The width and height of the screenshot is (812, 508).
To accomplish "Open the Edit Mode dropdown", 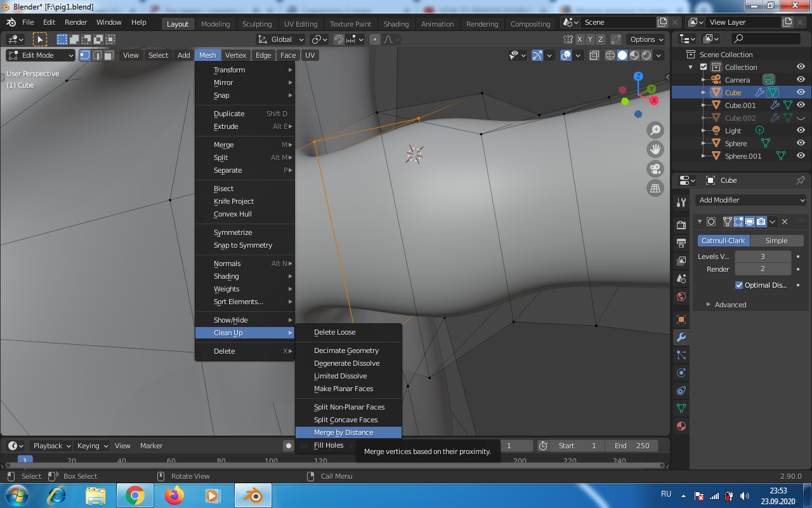I will tap(41, 55).
